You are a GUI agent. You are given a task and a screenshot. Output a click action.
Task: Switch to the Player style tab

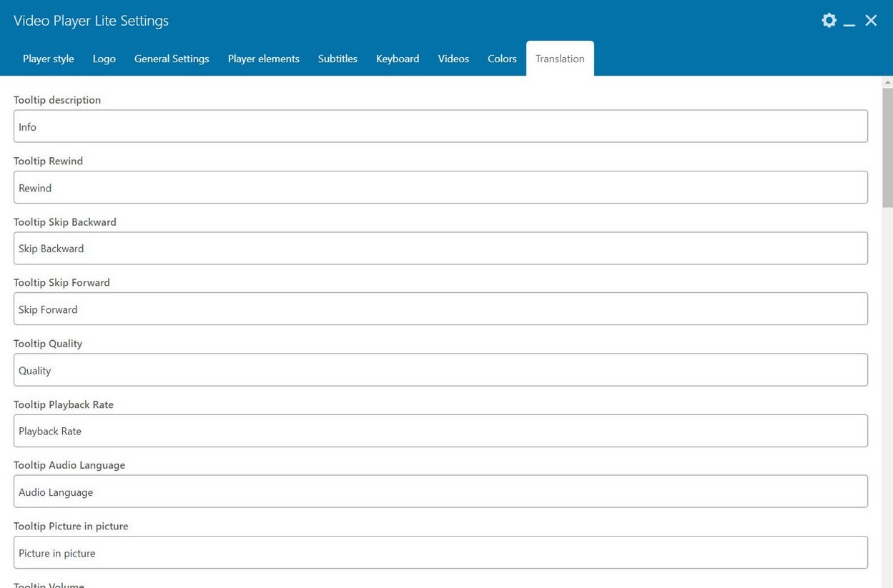tap(49, 59)
